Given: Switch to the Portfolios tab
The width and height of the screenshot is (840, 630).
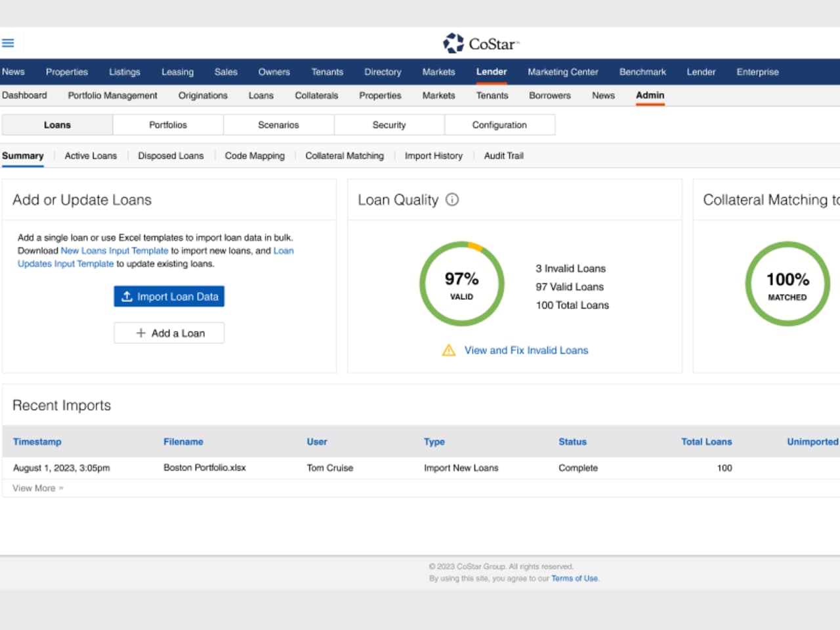Looking at the screenshot, I should (x=168, y=125).
